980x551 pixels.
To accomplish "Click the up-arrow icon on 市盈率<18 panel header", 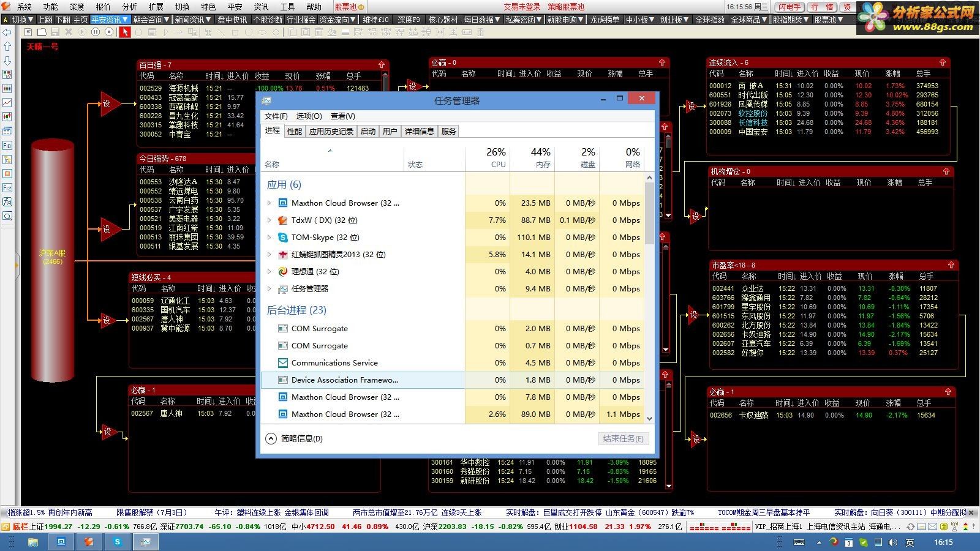I will click(951, 265).
